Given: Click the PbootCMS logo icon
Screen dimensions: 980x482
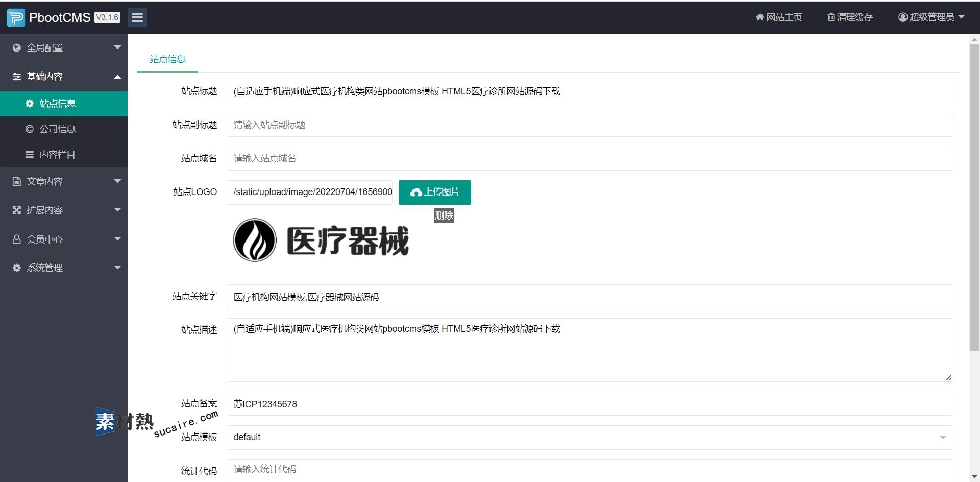Looking at the screenshot, I should [x=16, y=17].
